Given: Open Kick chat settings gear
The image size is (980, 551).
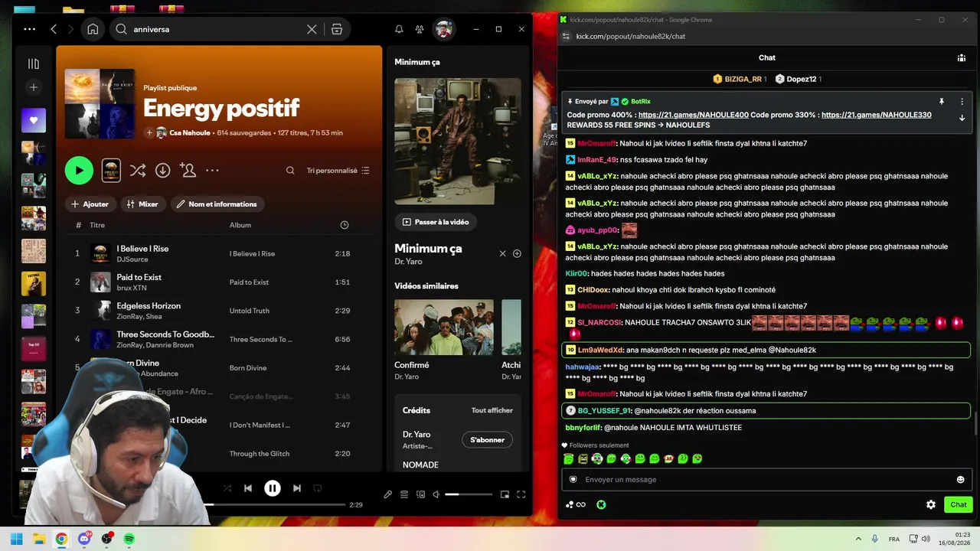Looking at the screenshot, I should click(931, 504).
